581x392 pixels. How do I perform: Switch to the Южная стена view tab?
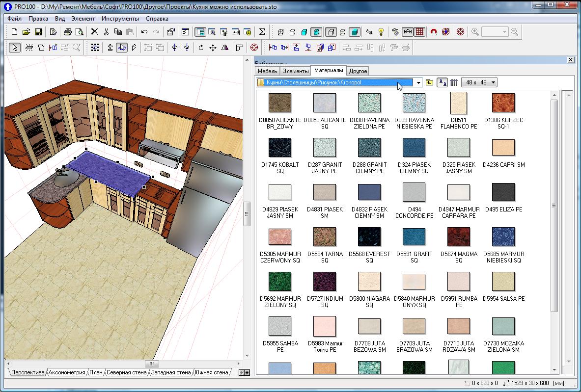pos(211,372)
